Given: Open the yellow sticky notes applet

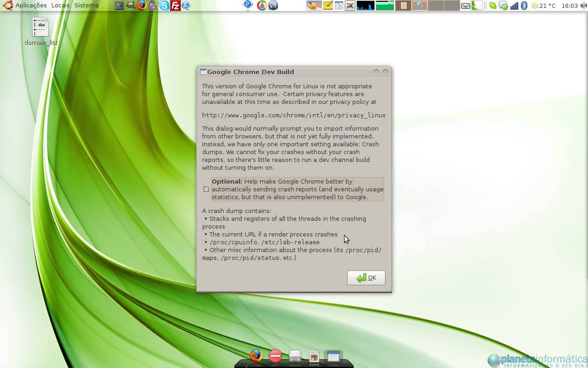Looking at the screenshot, I should pos(328,6).
